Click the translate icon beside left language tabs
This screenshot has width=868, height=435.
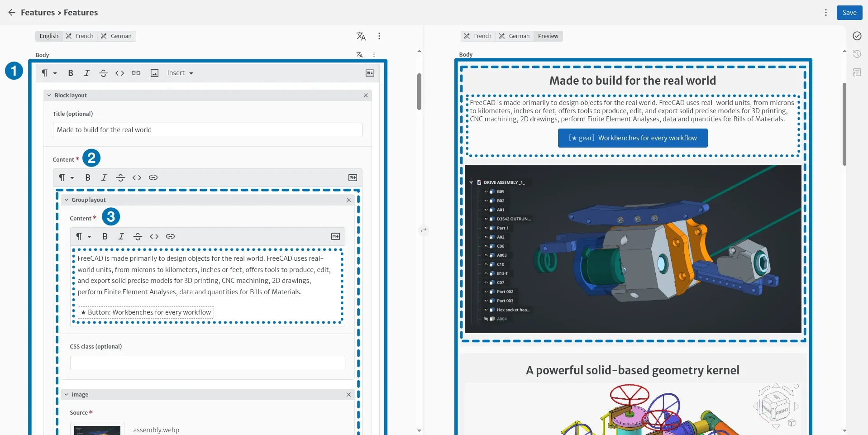361,36
